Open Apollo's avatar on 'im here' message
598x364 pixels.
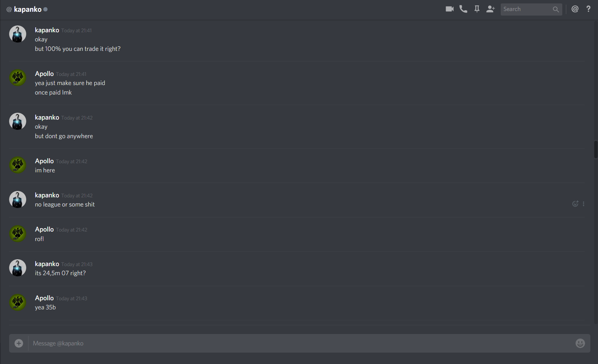[17, 165]
